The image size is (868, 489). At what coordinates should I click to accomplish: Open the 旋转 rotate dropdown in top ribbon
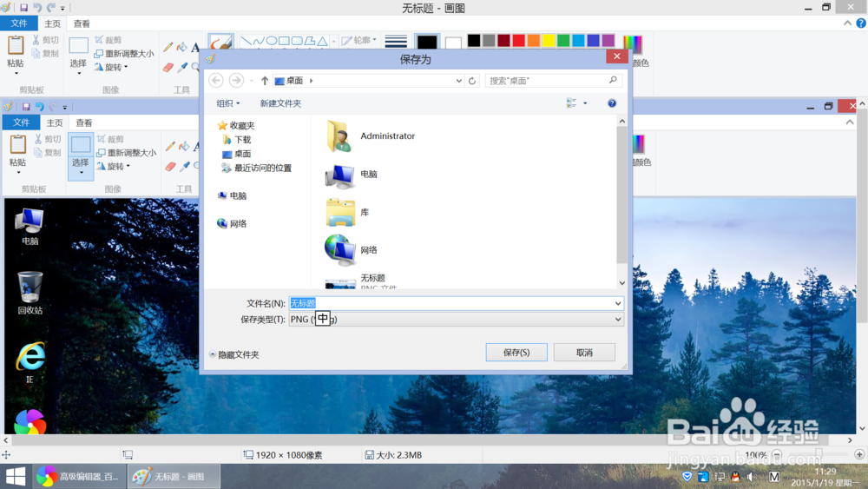[x=111, y=67]
